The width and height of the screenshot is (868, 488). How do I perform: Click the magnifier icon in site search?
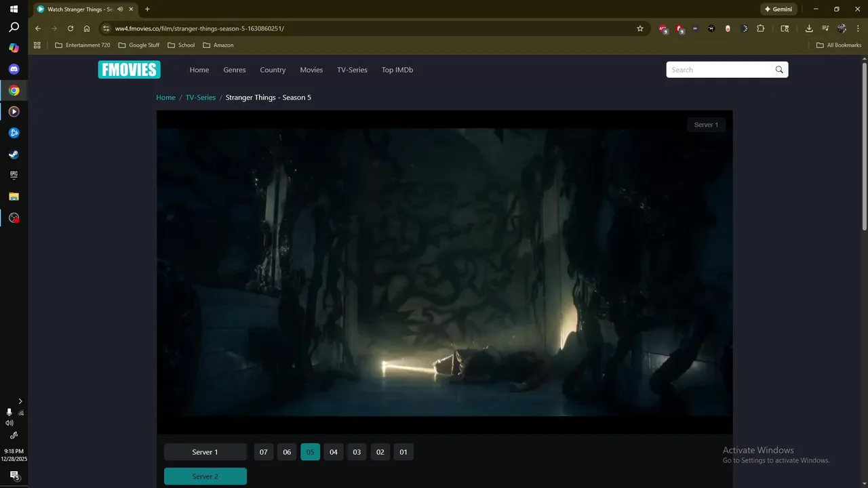click(779, 70)
